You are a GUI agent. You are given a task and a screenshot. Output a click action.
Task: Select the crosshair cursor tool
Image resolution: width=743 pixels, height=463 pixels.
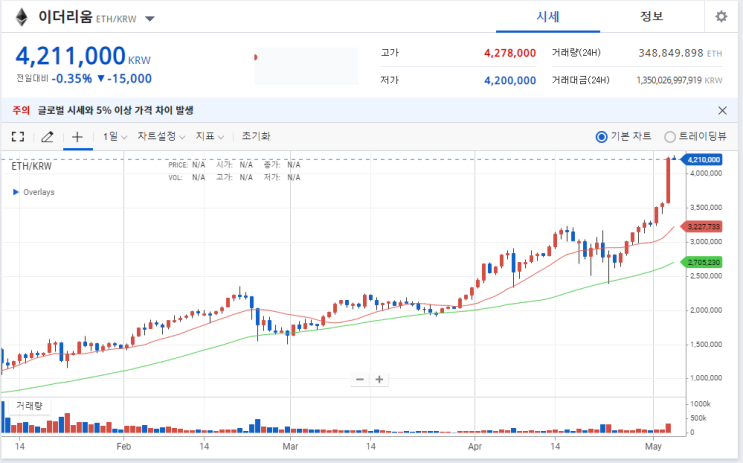coord(77,137)
